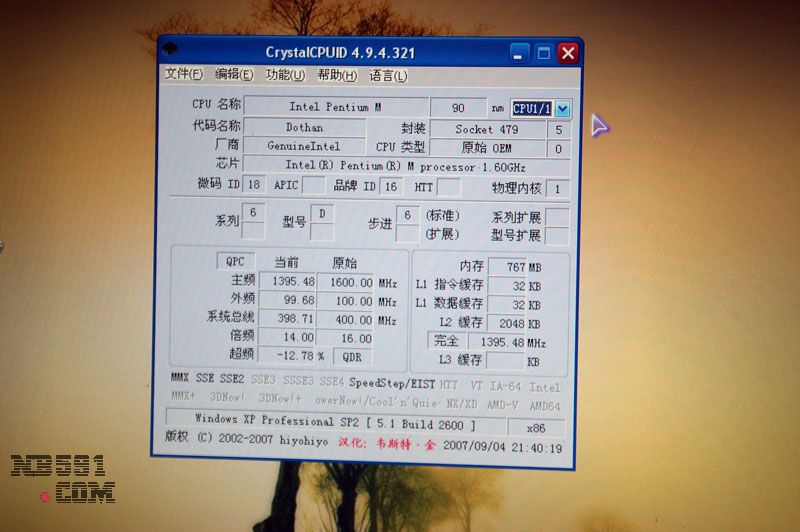This screenshot has height=532, width=800.
Task: Click the 完全 cache speed button
Action: coord(446,341)
